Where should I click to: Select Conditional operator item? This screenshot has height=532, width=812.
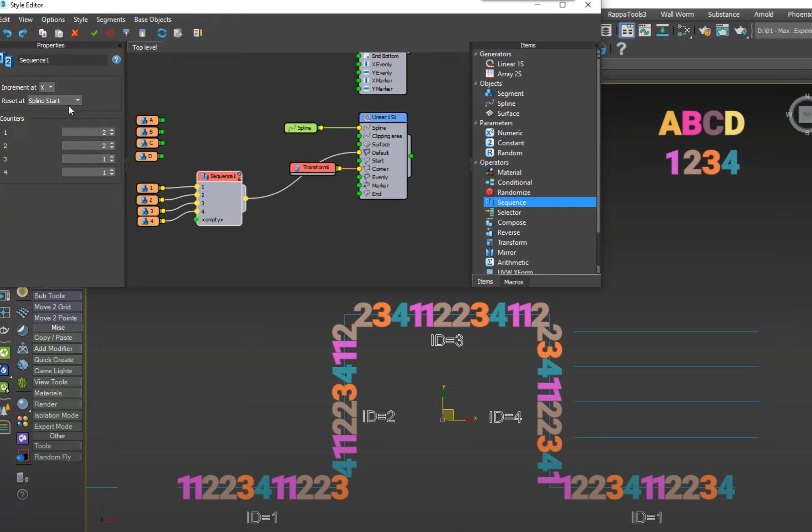[x=514, y=182]
